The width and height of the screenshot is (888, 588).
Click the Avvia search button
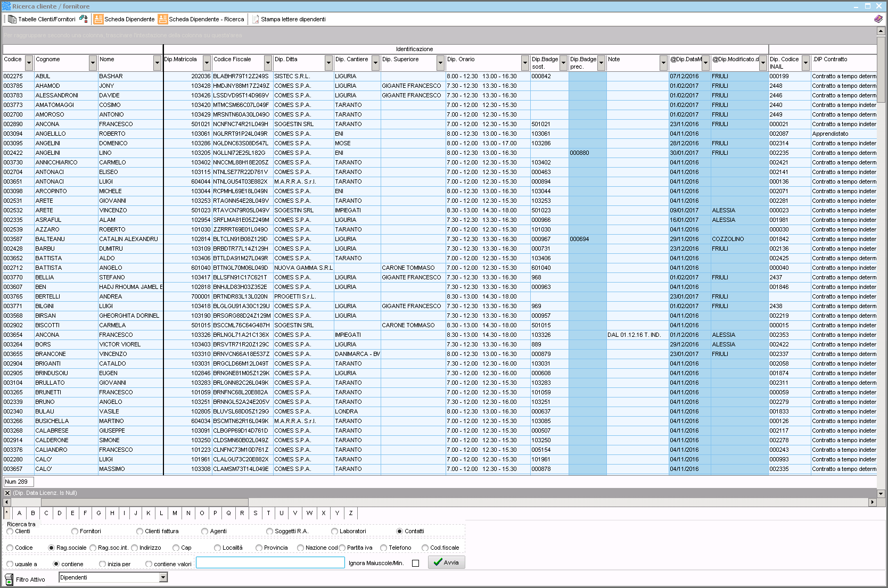[447, 562]
